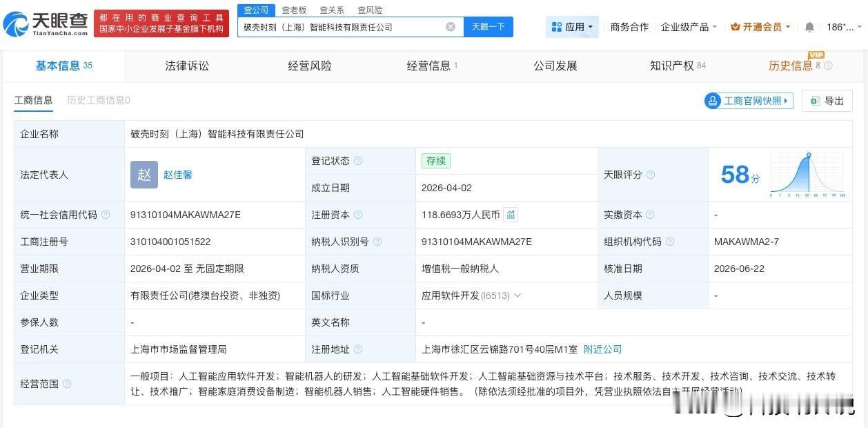Switch to the 公司发展 tab

tap(555, 66)
